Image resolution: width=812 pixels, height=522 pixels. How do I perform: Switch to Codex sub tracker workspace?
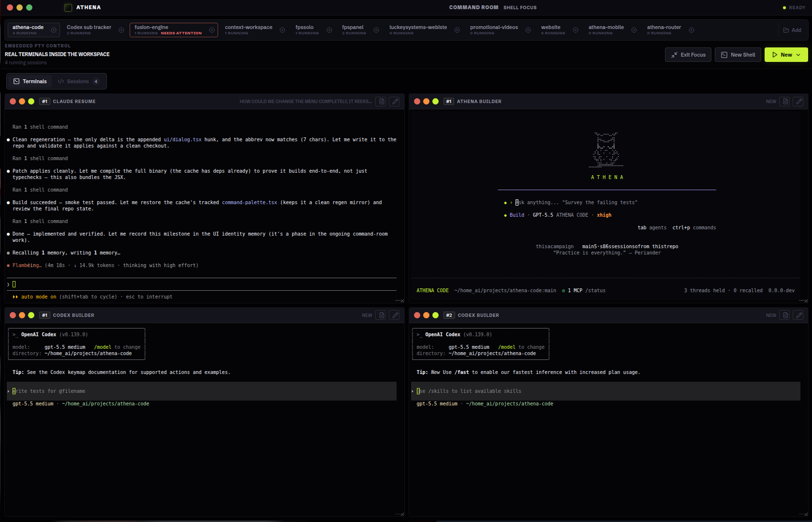89,30
